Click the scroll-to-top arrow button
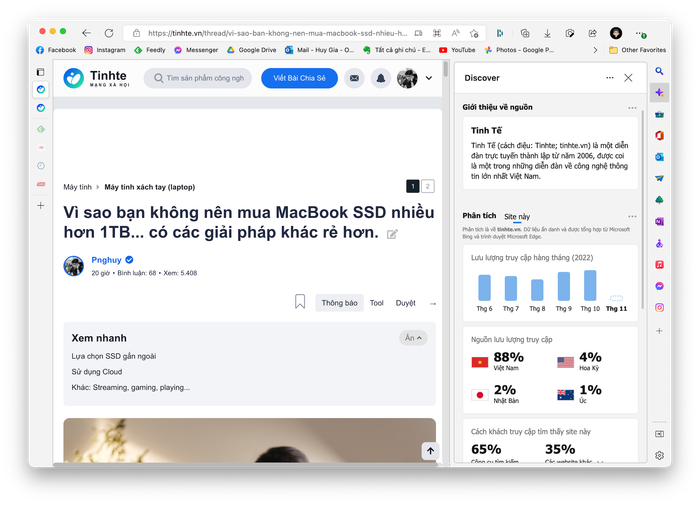Viewport: 700px width, 505px height. coord(430,451)
